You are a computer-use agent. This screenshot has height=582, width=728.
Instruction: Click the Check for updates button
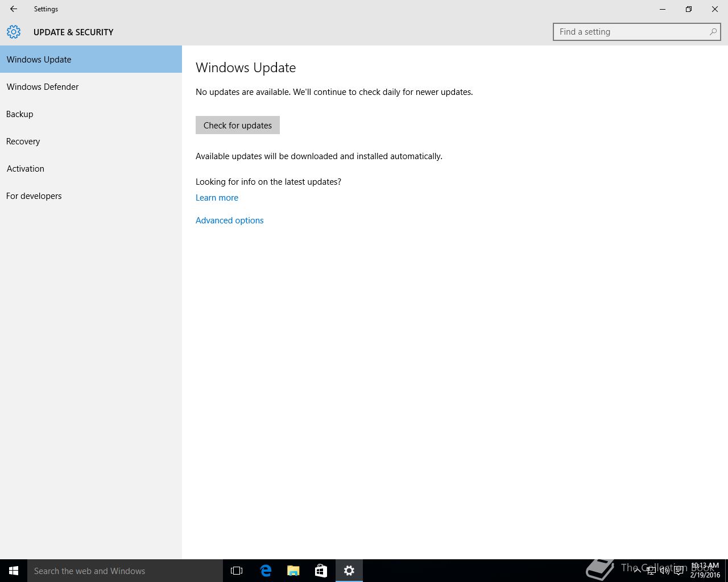[238, 125]
